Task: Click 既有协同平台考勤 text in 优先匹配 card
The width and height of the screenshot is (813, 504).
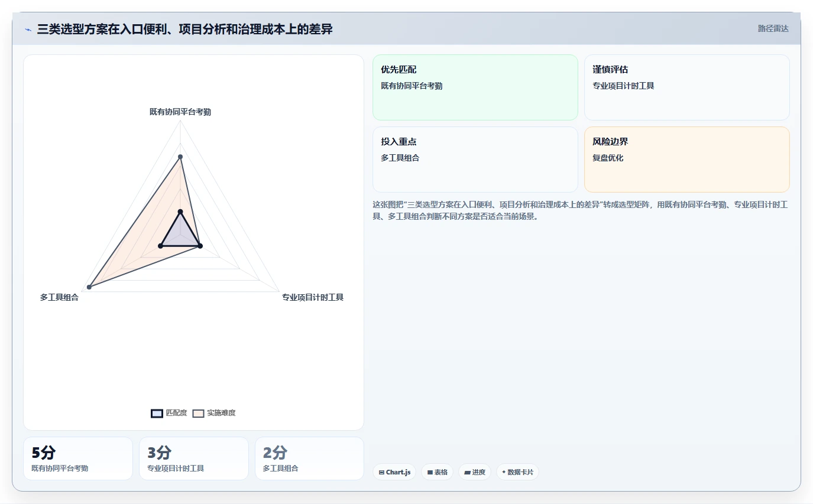Action: (x=412, y=86)
